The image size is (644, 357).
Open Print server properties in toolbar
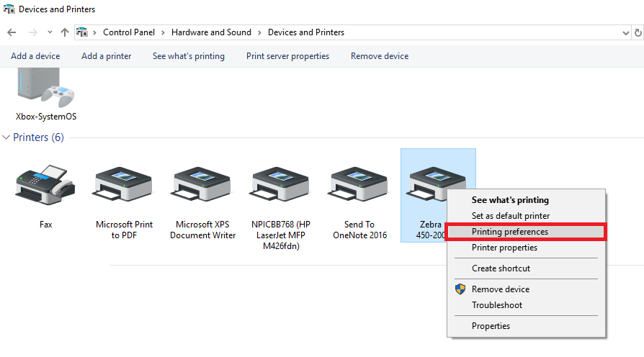(x=287, y=56)
